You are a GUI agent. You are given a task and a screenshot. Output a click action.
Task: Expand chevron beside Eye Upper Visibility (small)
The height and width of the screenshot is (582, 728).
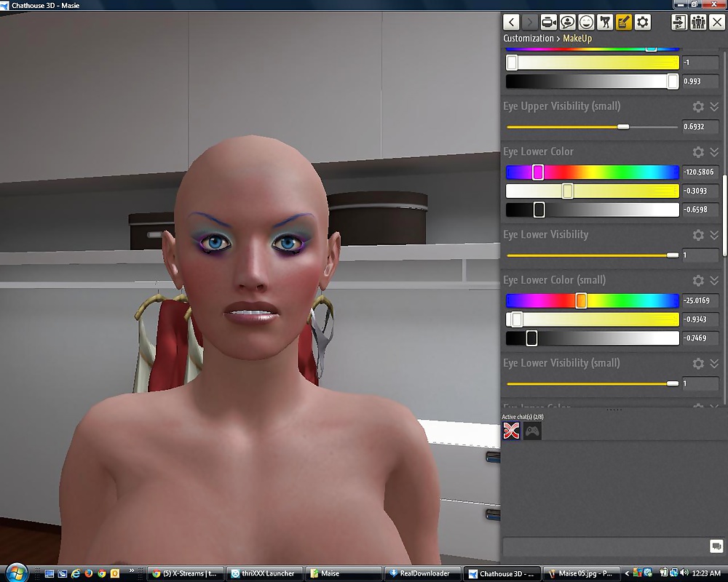tap(714, 107)
